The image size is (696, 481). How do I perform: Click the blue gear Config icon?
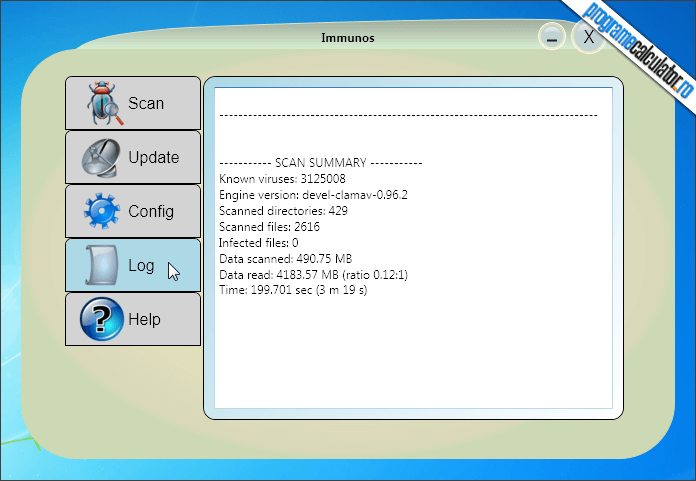point(102,211)
